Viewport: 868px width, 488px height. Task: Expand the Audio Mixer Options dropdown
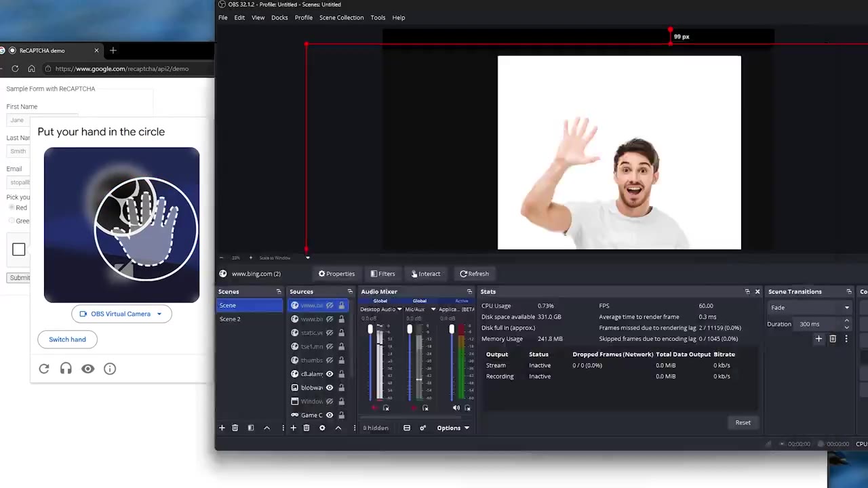point(453,428)
